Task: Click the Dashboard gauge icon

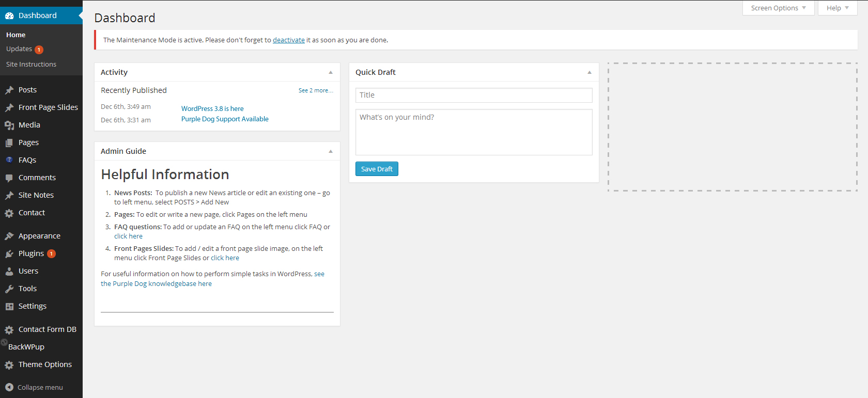Action: tap(9, 15)
